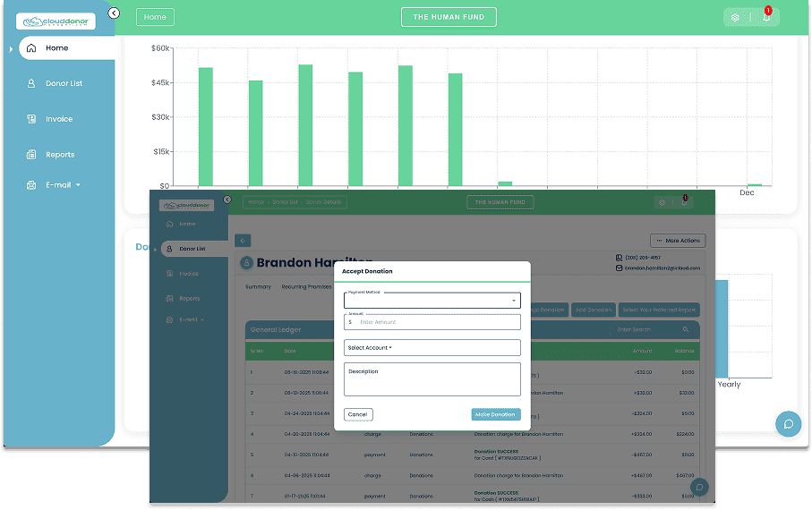Click the mail icon next to the donor's email address
Viewport: 812px width, 510px height.
tap(619, 268)
